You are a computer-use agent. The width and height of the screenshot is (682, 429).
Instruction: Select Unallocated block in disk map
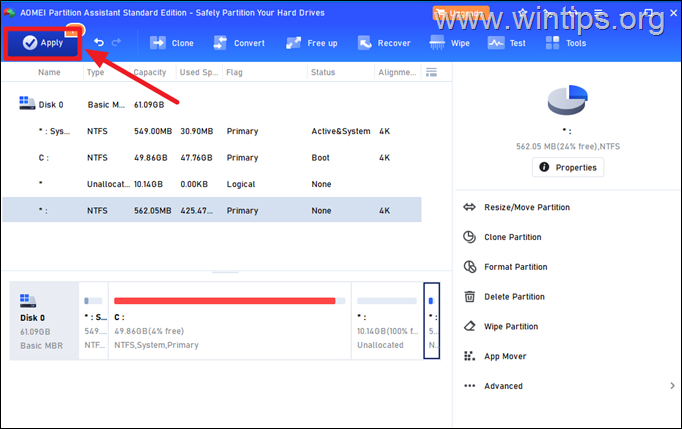coord(387,321)
